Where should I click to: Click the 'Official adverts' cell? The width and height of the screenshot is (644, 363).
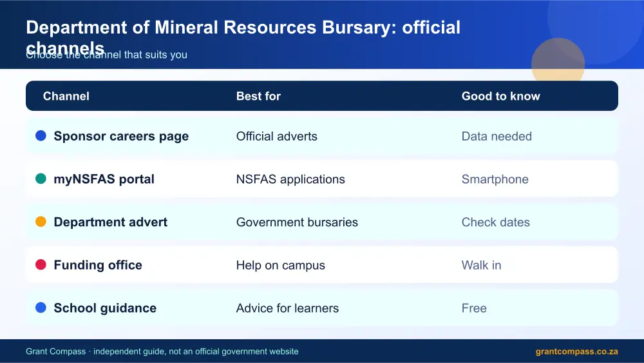click(277, 136)
